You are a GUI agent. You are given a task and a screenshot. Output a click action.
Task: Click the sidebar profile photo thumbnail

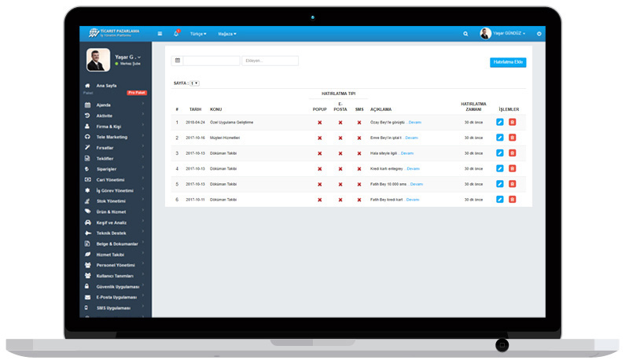coord(97,60)
